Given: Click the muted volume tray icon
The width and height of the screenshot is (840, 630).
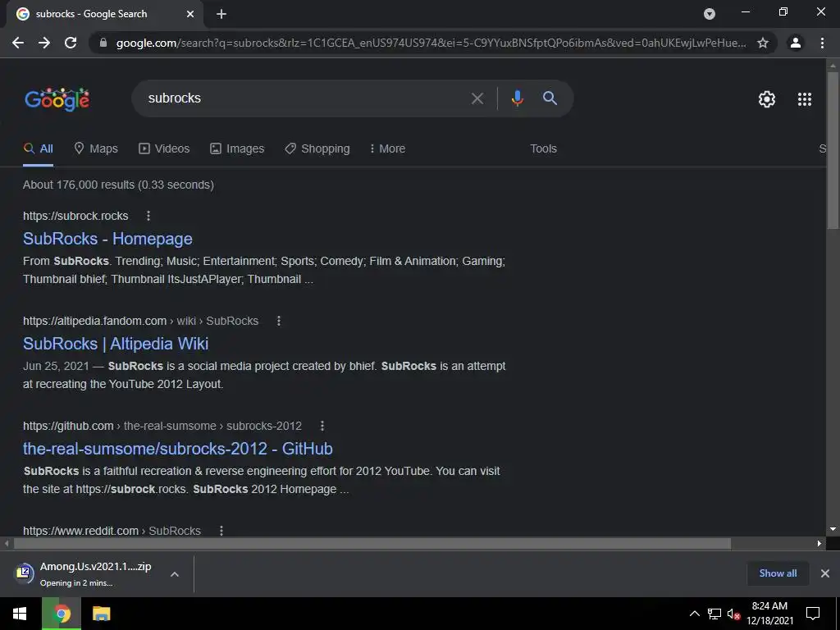Looking at the screenshot, I should click(733, 614).
